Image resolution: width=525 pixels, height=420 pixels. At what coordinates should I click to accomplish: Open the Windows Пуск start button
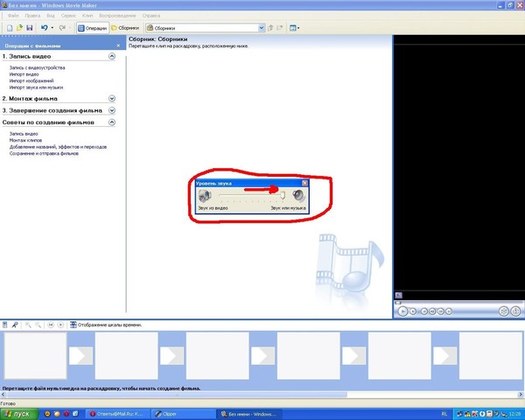click(19, 414)
